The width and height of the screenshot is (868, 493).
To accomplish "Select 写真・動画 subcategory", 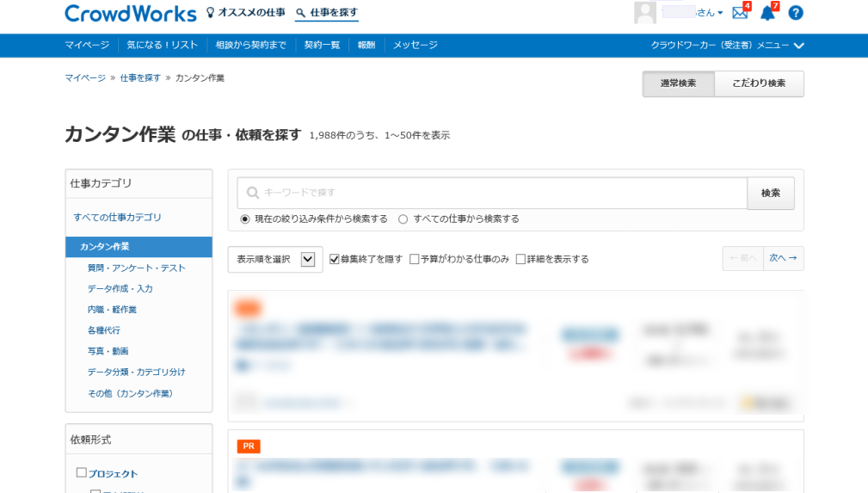I will [108, 351].
